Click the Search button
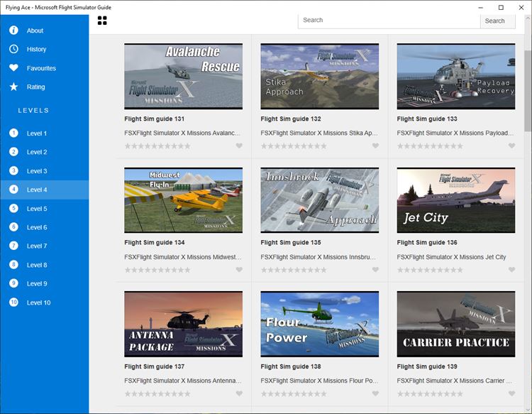 497,21
